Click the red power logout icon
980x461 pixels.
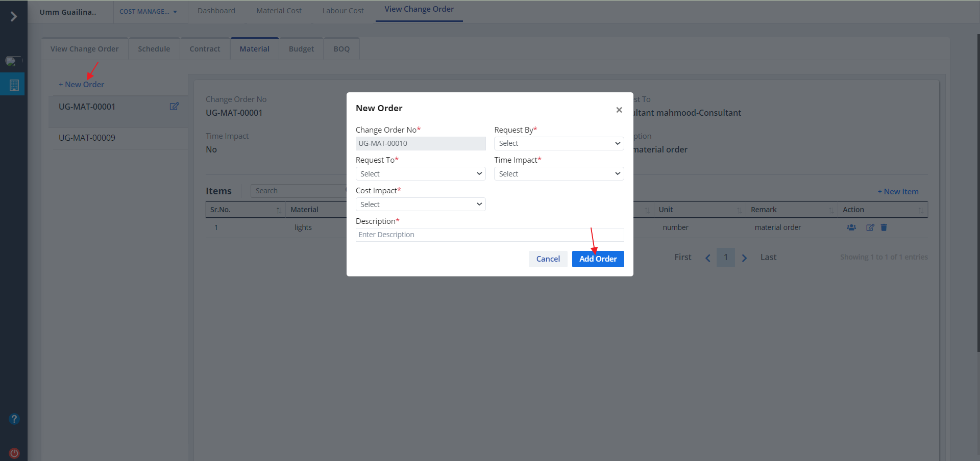pyautogui.click(x=14, y=453)
